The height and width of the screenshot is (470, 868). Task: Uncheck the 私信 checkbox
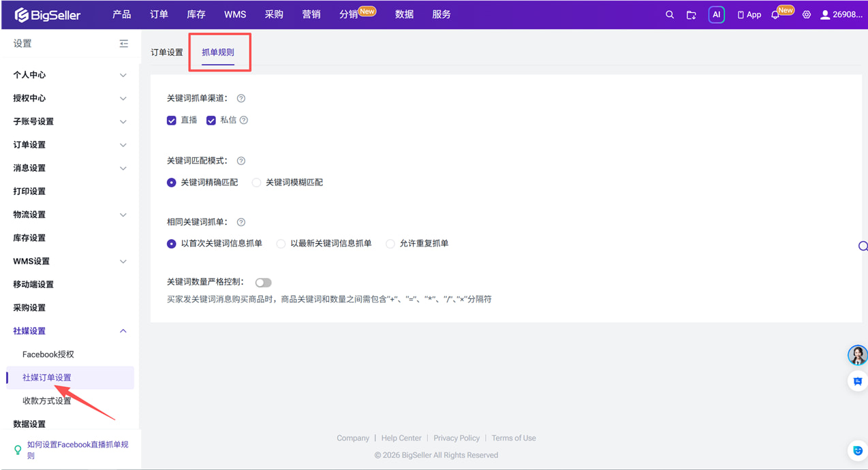211,121
